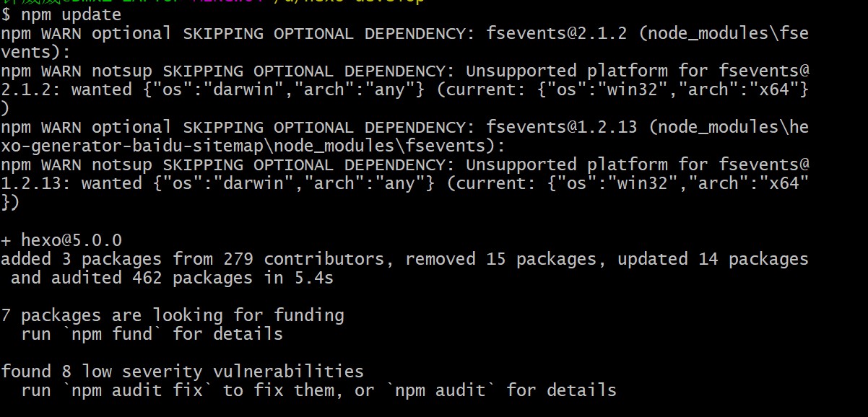Viewport: 868px width, 417px height.
Task: Click the "npm update" command text
Action: (71, 14)
